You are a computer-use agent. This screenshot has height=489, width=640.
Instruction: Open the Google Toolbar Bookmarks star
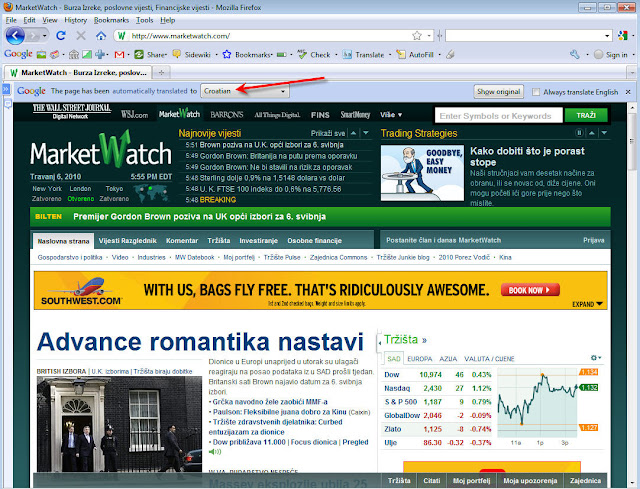(247, 54)
